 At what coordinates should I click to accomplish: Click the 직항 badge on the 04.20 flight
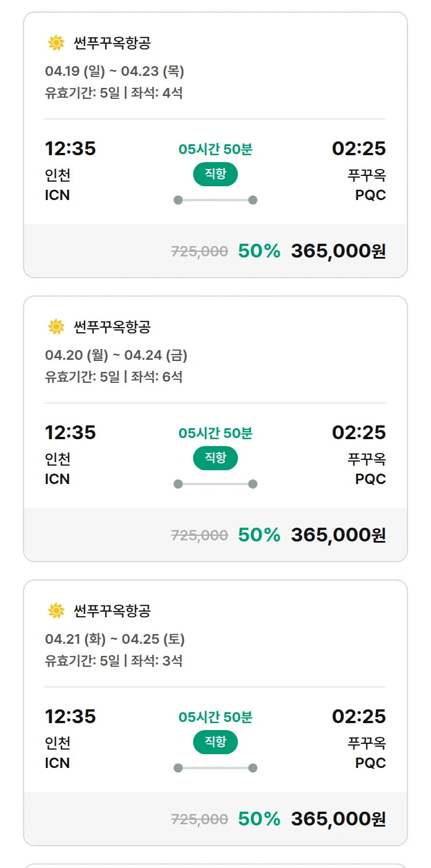215,458
